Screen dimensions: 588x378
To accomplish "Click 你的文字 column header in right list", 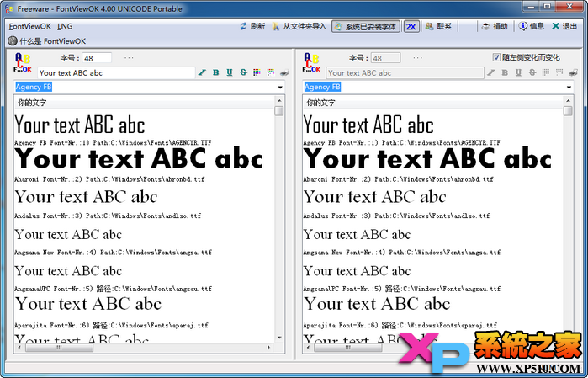I will 433,103.
